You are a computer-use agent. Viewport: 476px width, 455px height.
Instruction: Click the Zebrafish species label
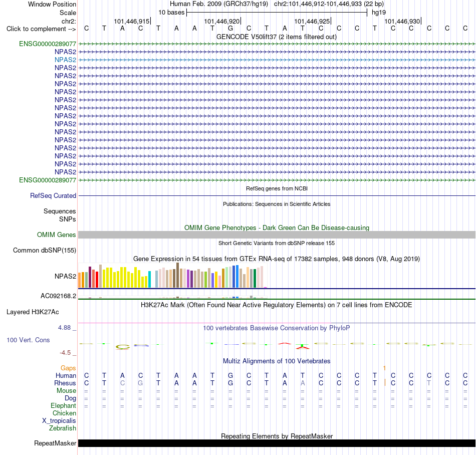63,428
